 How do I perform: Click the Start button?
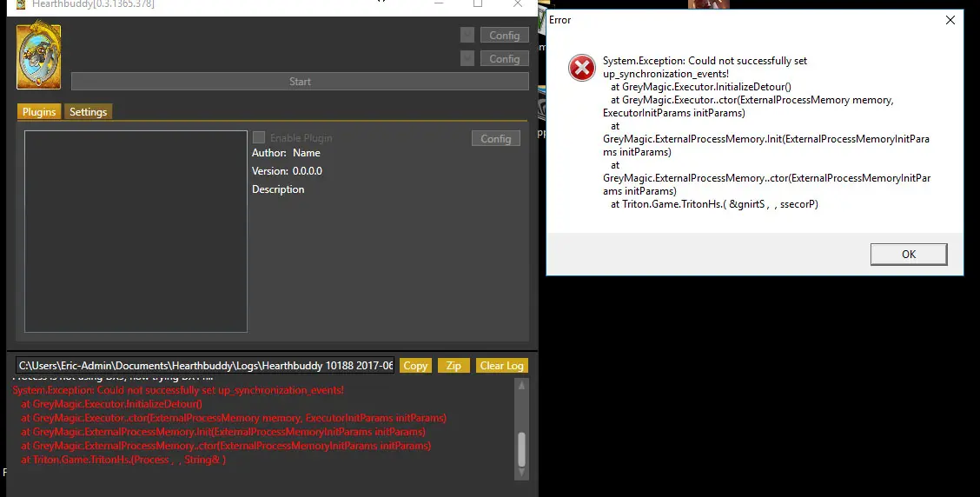[x=300, y=82]
